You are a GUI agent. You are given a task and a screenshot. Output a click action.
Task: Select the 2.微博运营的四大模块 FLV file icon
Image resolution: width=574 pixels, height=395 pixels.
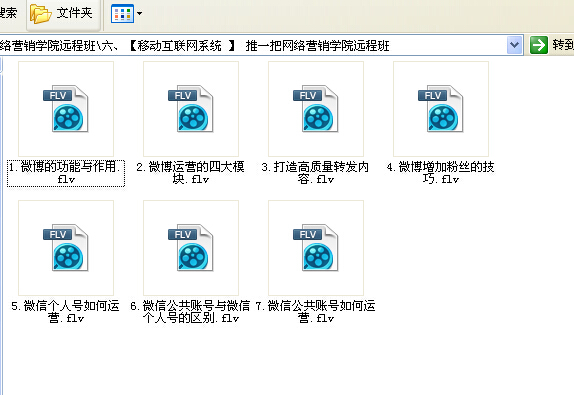(x=191, y=109)
